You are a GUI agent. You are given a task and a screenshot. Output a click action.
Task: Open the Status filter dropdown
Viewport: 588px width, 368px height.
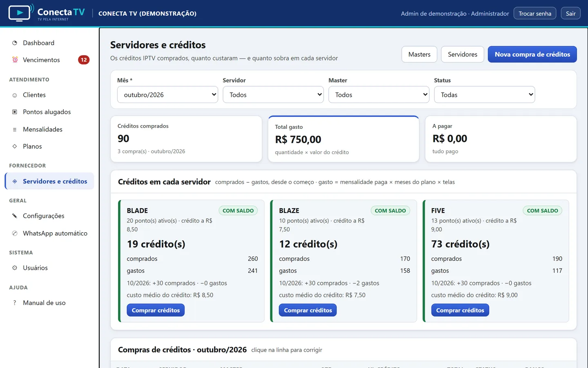[x=484, y=94]
